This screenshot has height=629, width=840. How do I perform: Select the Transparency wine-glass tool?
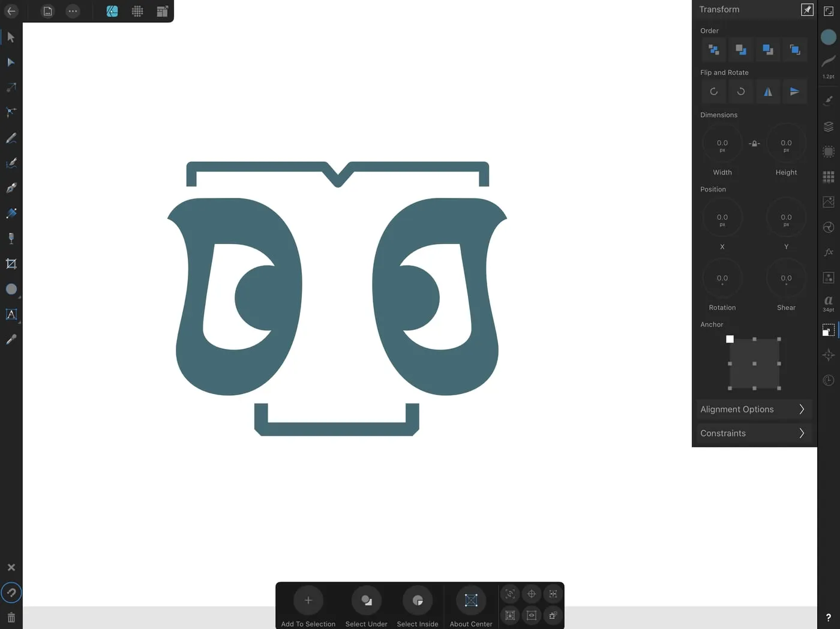pyautogui.click(x=11, y=239)
